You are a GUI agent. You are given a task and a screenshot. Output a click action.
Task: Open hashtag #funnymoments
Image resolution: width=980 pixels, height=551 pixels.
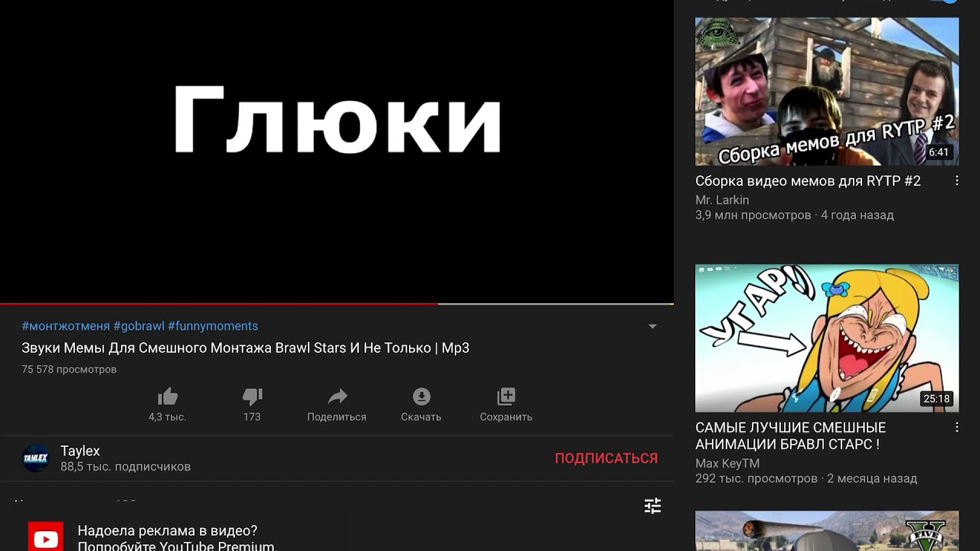tap(213, 326)
